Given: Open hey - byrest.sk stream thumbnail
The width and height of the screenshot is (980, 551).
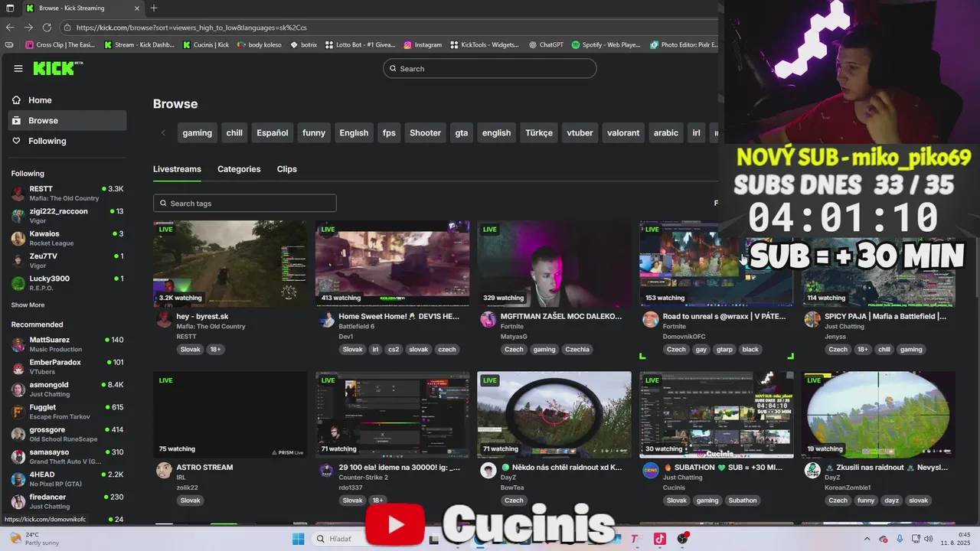Looking at the screenshot, I should pos(230,263).
